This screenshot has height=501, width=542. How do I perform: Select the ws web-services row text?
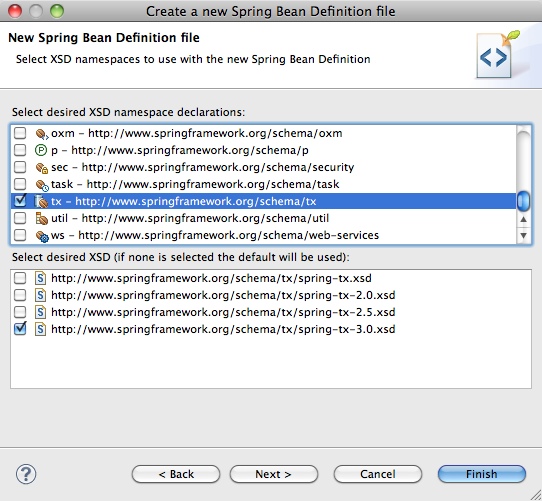[x=215, y=235]
